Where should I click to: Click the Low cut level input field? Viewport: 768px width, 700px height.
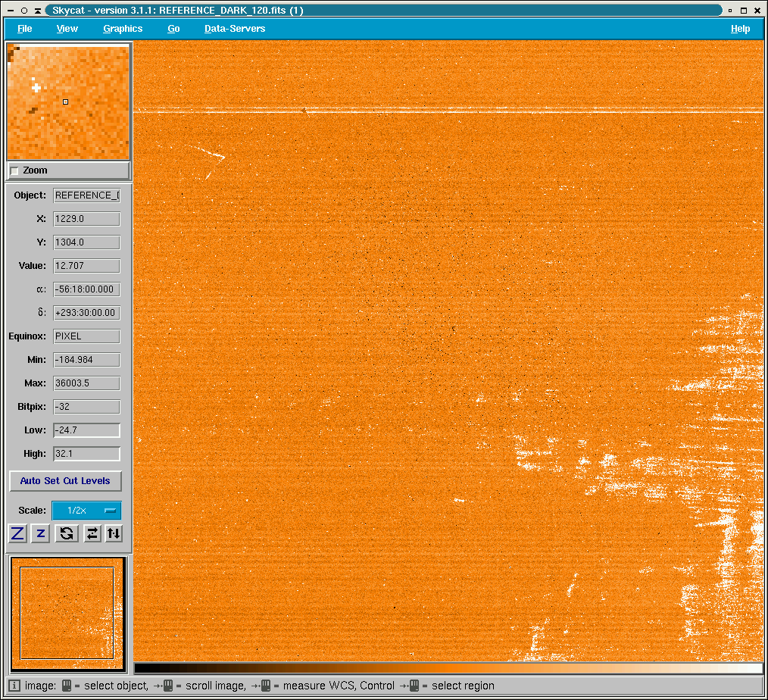click(86, 430)
